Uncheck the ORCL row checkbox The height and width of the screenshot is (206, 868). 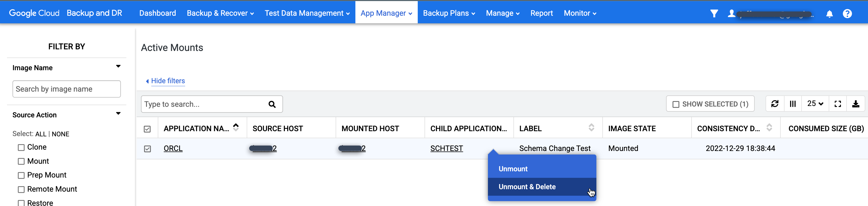pyautogui.click(x=147, y=149)
